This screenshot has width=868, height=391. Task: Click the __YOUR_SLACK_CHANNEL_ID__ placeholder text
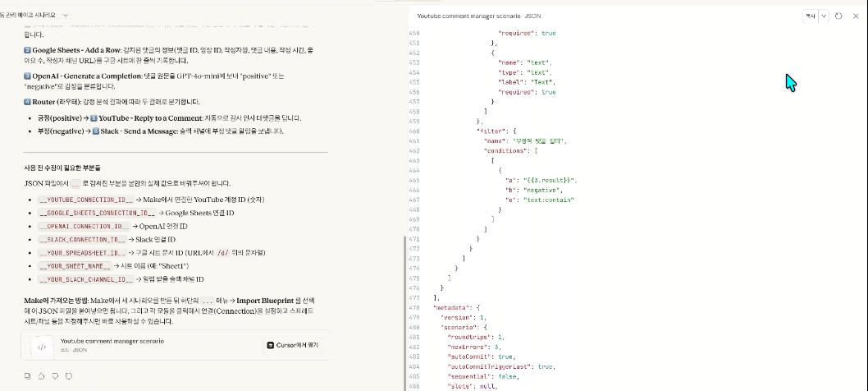pyautogui.click(x=85, y=279)
